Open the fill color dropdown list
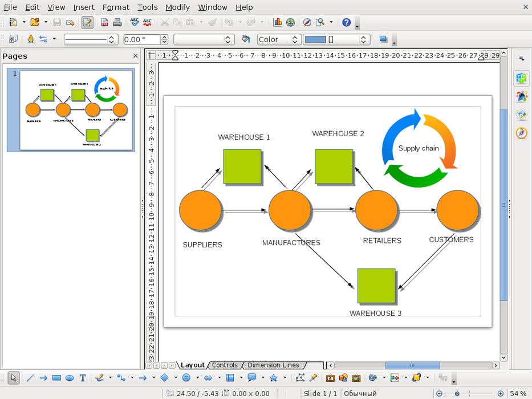This screenshot has width=532, height=399. 363,39
